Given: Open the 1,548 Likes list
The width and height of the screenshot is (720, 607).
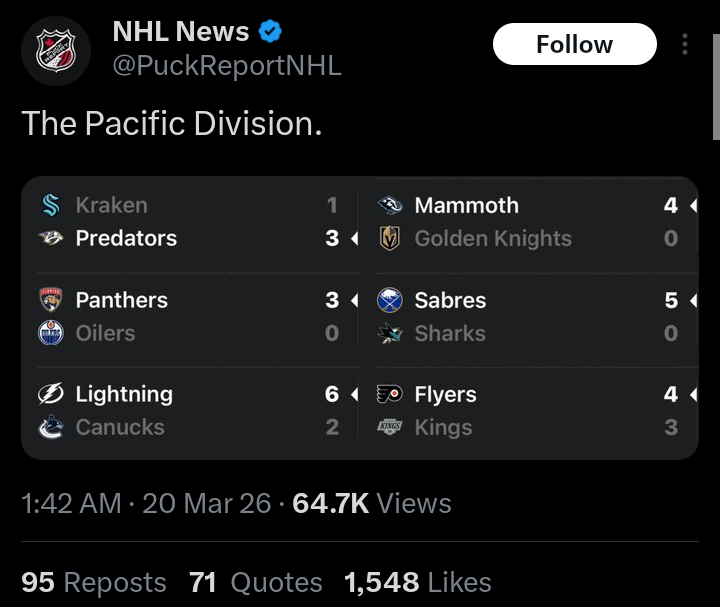Looking at the screenshot, I should click(x=417, y=582).
